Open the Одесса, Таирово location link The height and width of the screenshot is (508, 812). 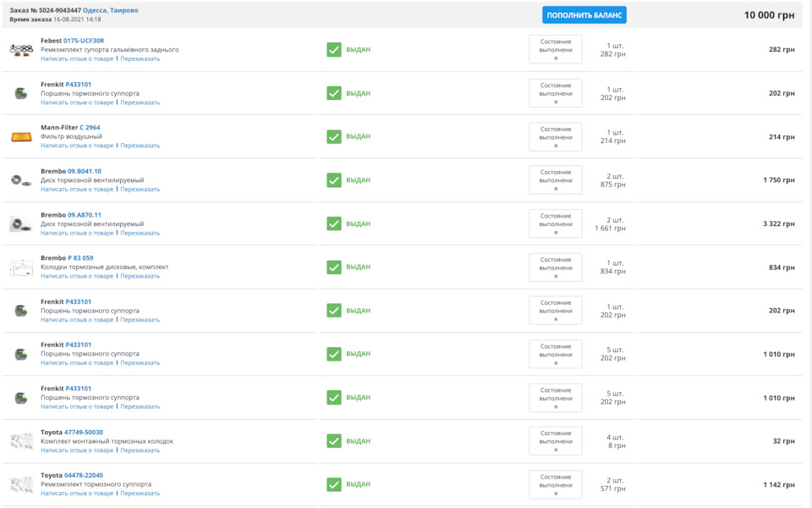click(x=110, y=10)
